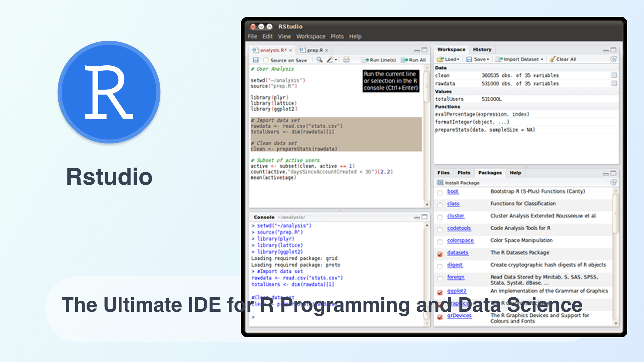The image size is (644, 362).
Task: Check the digest package checkbox
Action: [x=440, y=266]
